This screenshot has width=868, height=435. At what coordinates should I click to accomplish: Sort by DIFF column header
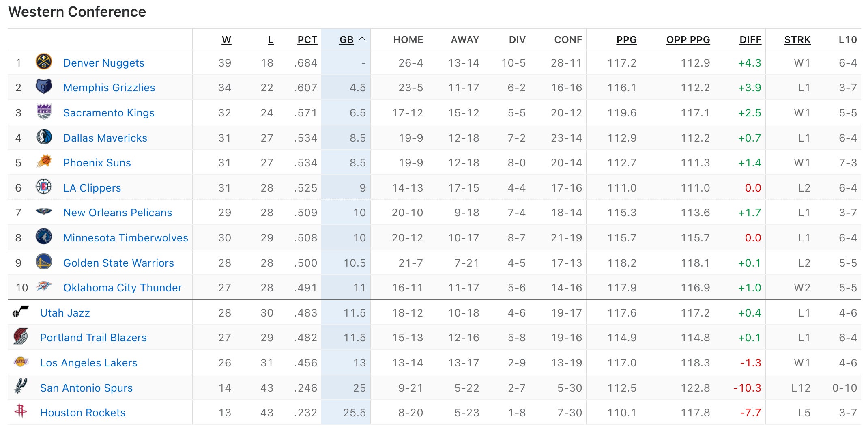(750, 40)
